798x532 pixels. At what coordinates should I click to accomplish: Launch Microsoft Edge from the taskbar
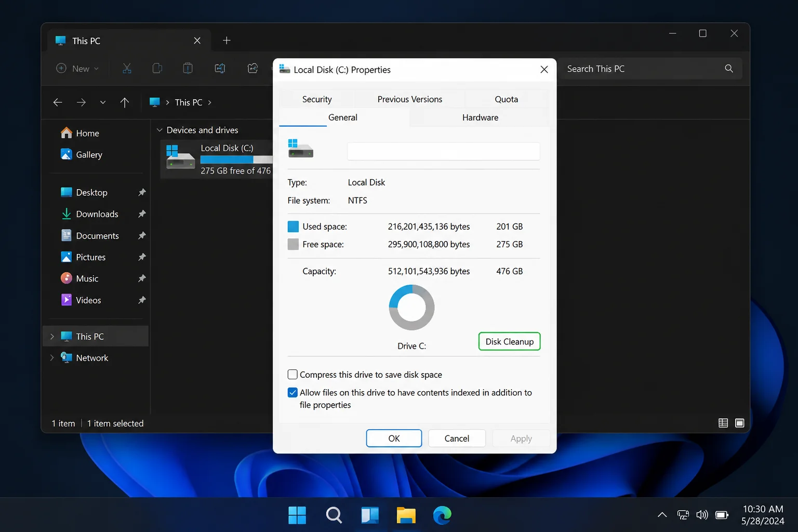tap(442, 515)
